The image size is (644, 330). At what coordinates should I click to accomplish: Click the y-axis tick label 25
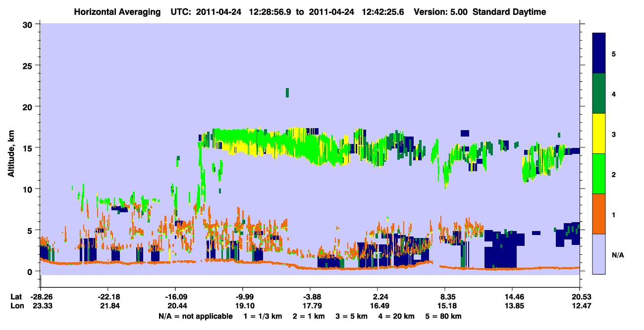tap(28, 65)
